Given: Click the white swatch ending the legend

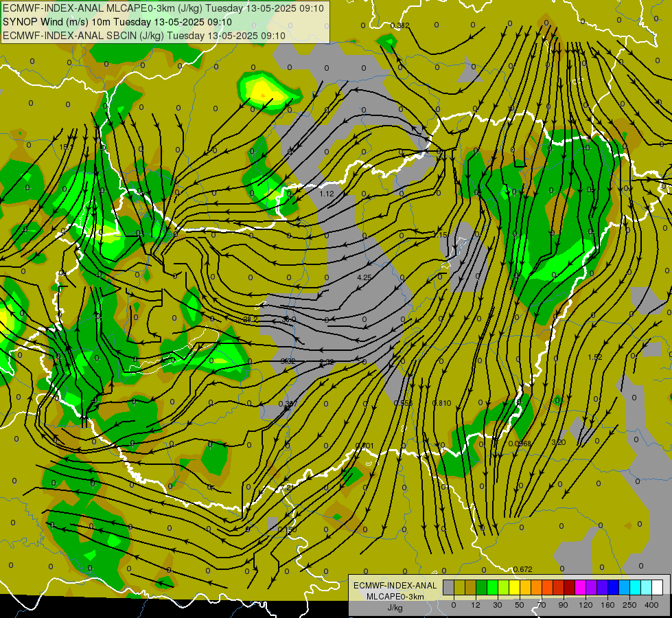Looking at the screenshot, I should click(658, 587).
